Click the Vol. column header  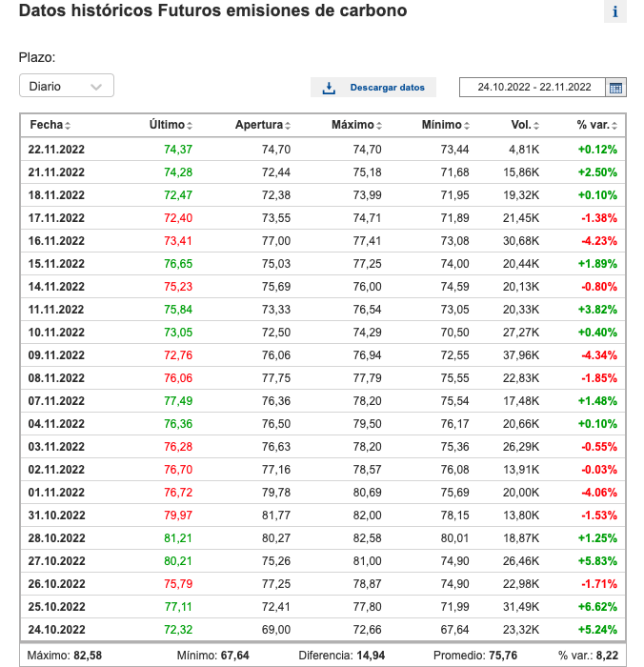click(521, 125)
